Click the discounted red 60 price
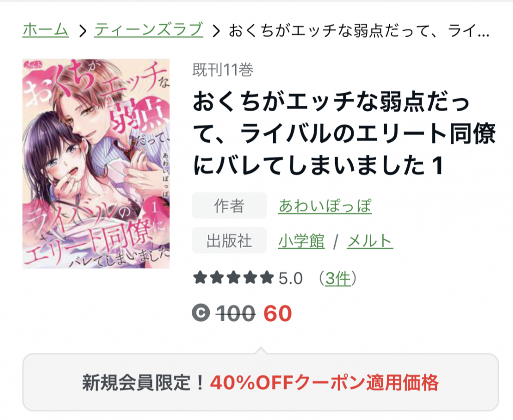Image resolution: width=513 pixels, height=420 pixels. [x=278, y=313]
